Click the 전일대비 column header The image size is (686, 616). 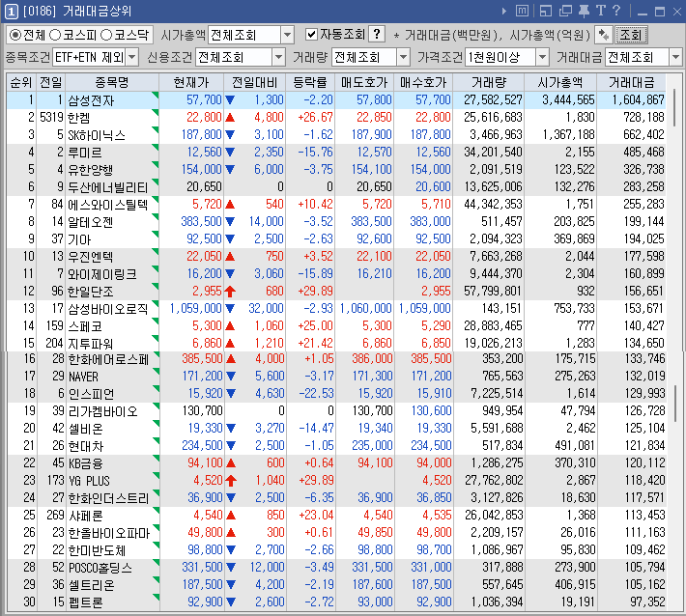(255, 82)
